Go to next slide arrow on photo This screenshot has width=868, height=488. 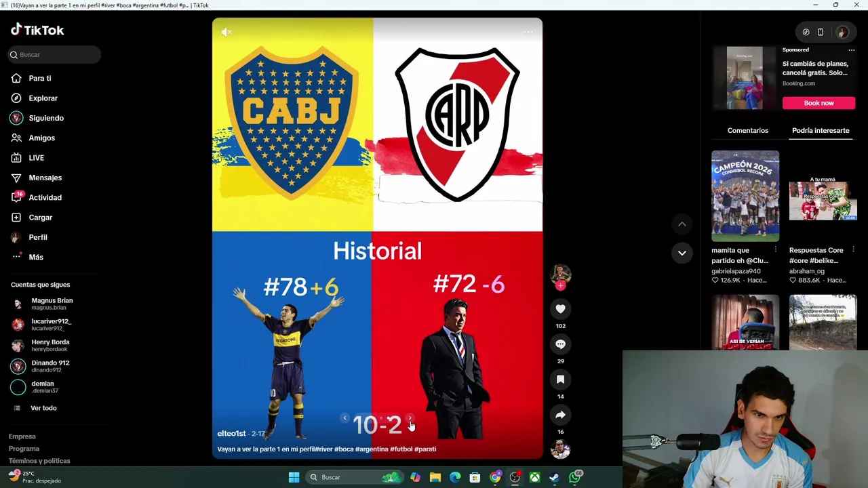click(x=409, y=418)
